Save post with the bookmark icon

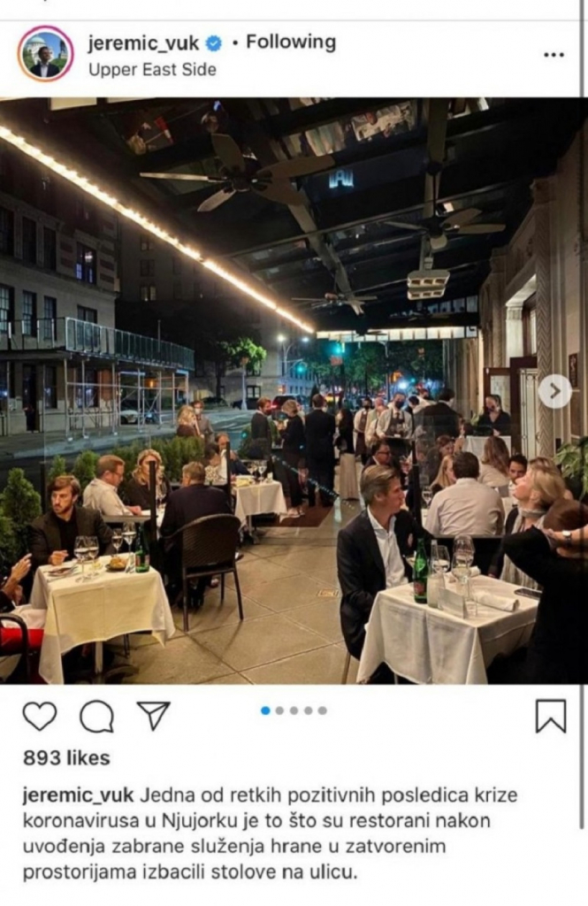coord(551,716)
